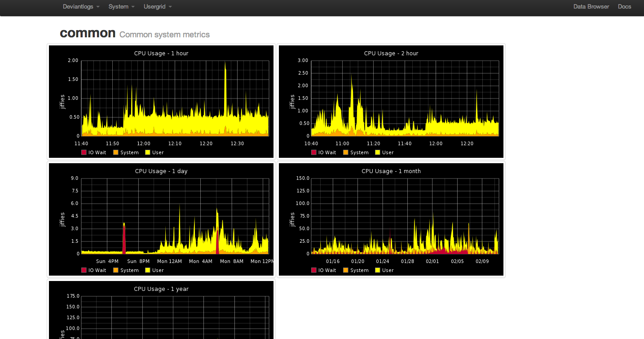Click '02/01' label on 1 month graph
The width and height of the screenshot is (644, 339).
(x=432, y=262)
